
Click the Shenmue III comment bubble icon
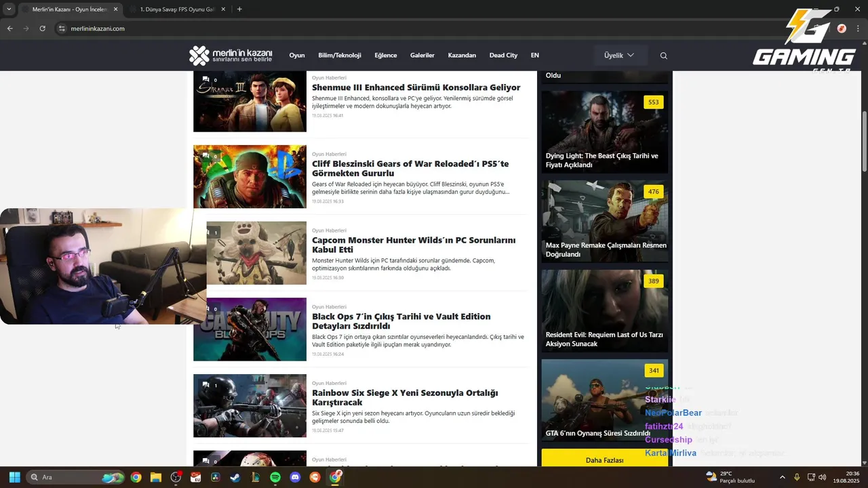pyautogui.click(x=205, y=79)
